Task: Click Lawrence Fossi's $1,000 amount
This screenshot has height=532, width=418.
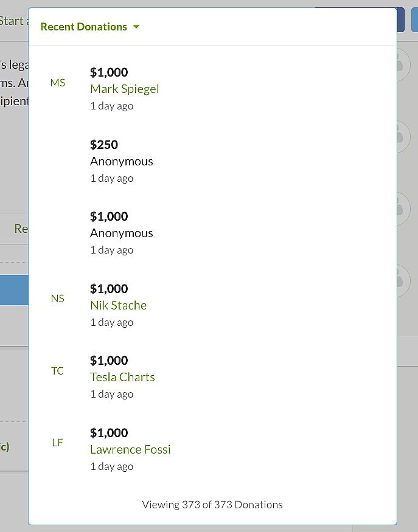Action: click(x=109, y=433)
